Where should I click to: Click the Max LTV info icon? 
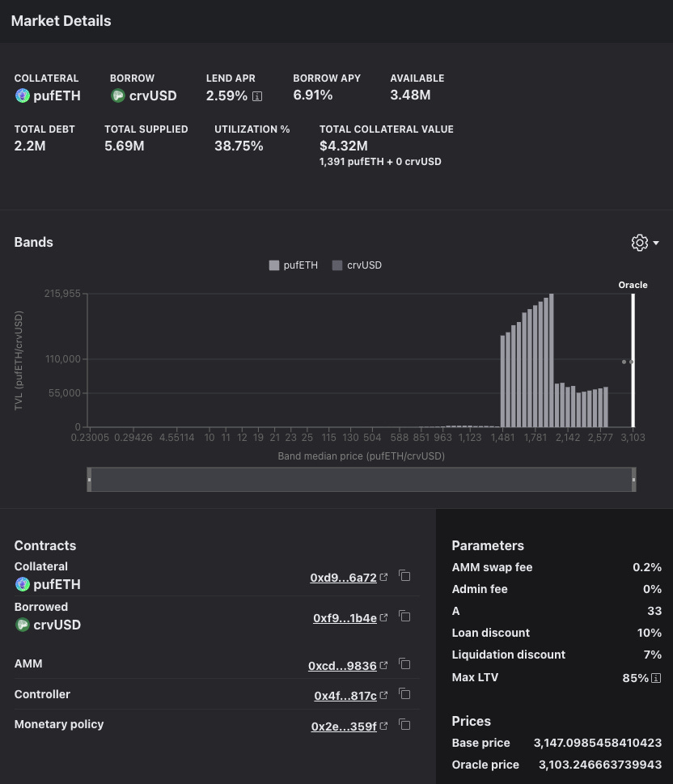[x=656, y=678]
